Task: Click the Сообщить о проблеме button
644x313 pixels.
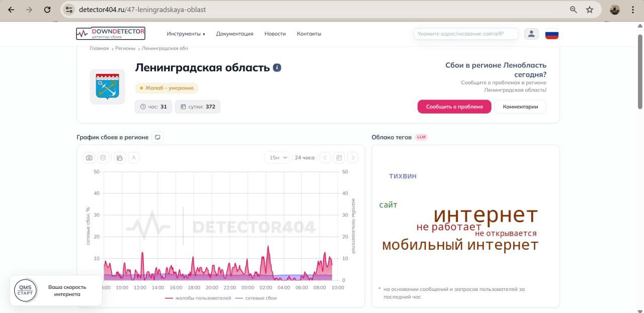Action: (454, 107)
